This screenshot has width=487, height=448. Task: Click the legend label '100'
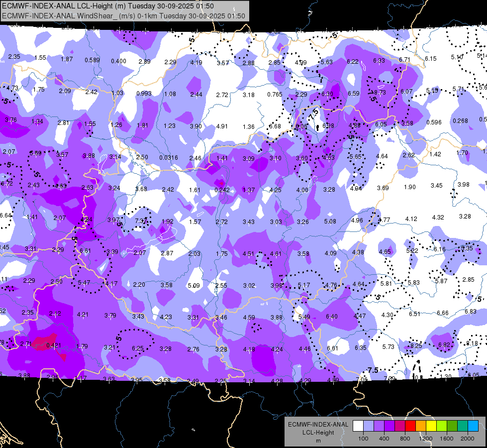(x=363, y=439)
